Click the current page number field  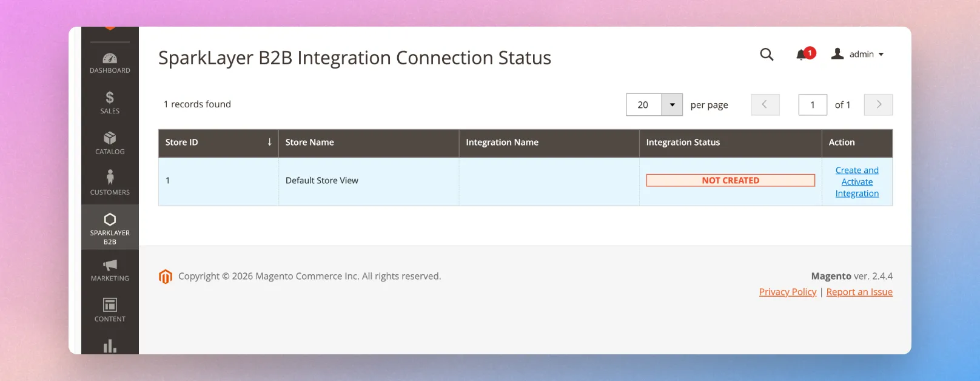[813, 105]
